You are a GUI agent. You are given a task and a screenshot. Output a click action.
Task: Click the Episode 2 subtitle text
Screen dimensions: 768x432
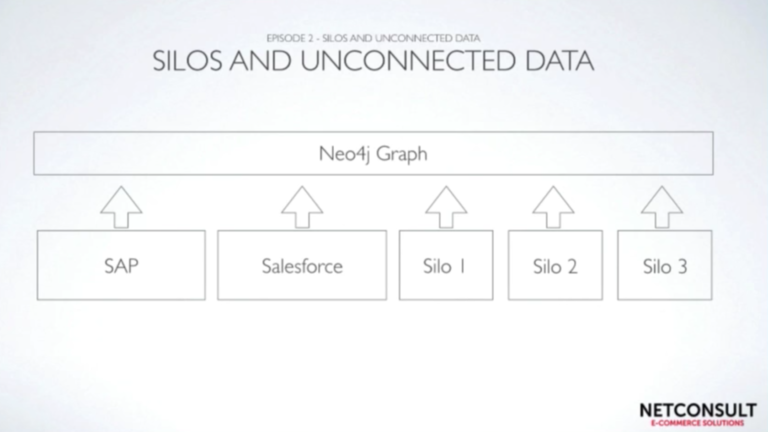[373, 38]
